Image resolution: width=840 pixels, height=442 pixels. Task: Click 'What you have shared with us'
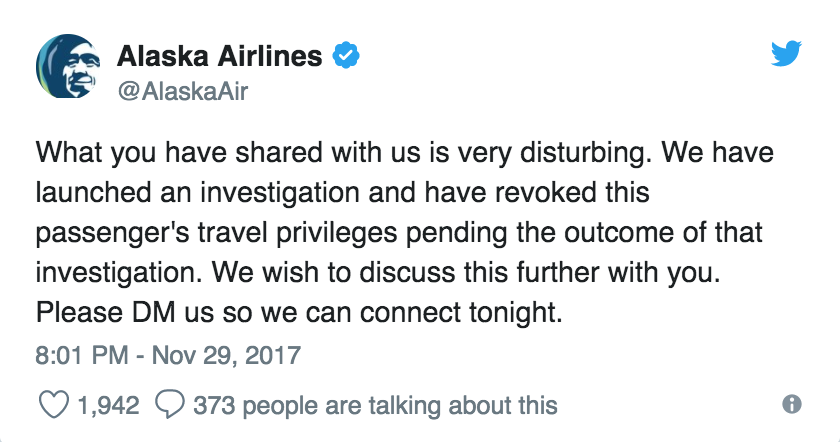tap(228, 153)
